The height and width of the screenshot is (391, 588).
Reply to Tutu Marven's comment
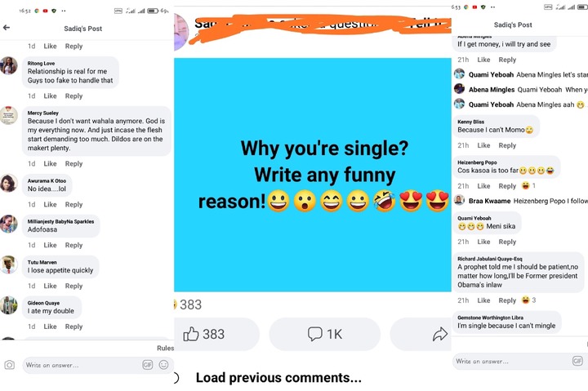tap(73, 286)
